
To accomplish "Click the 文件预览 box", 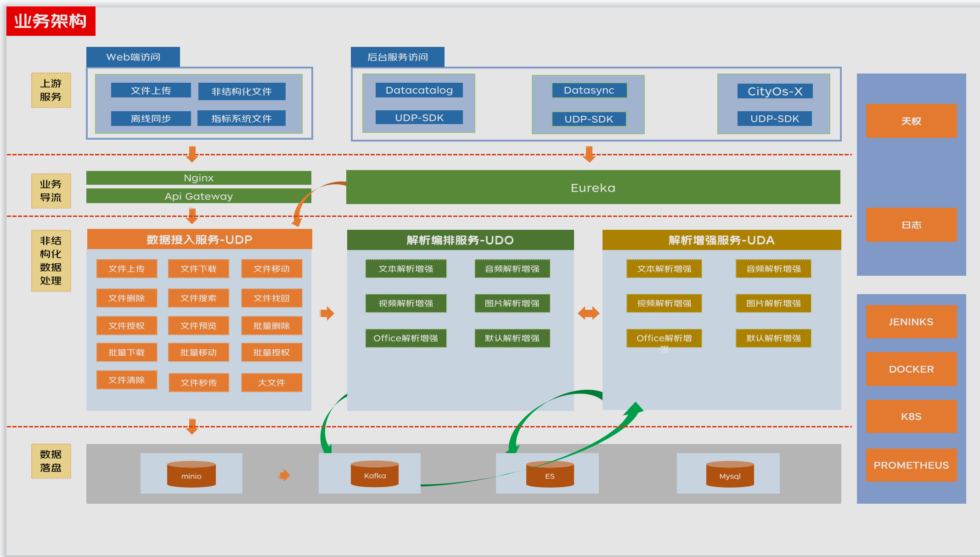I will (198, 326).
